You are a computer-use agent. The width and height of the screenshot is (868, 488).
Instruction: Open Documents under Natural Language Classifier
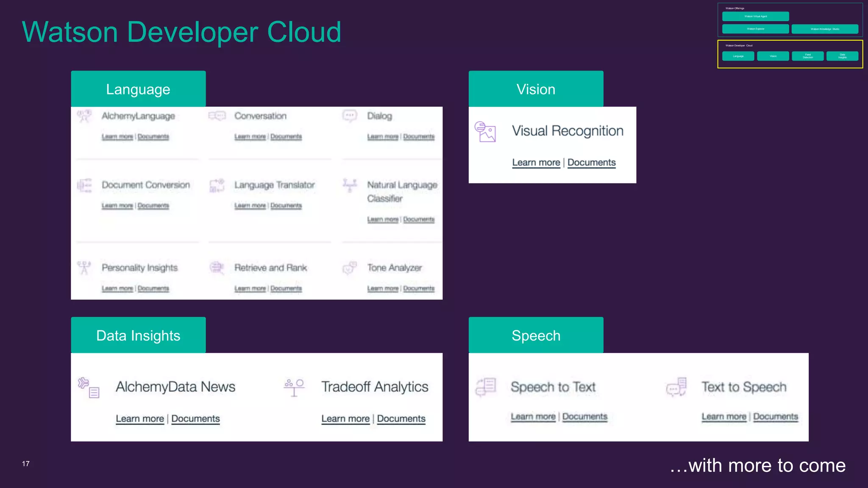[x=419, y=219]
